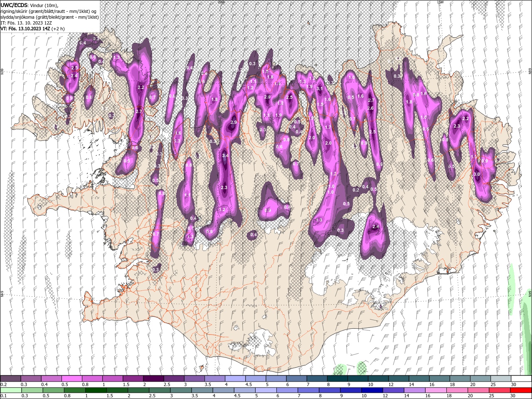Screen dimensions: 532x399
Task: Click the snow legend swatch labeled 3.5
Action: click(x=214, y=379)
